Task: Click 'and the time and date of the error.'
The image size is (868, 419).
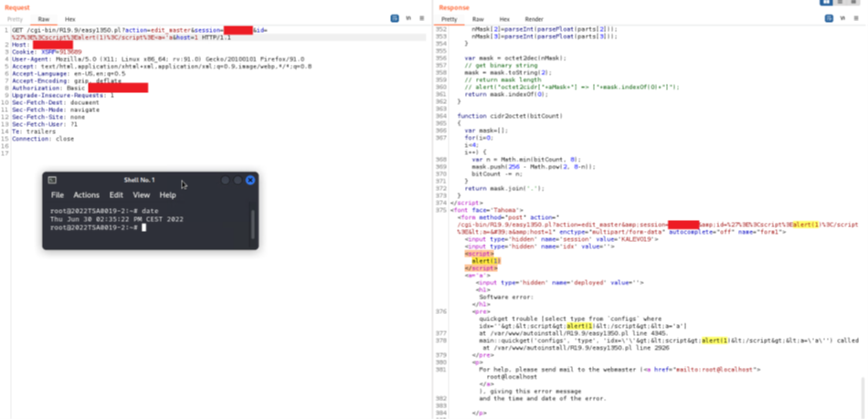Action: point(543,398)
